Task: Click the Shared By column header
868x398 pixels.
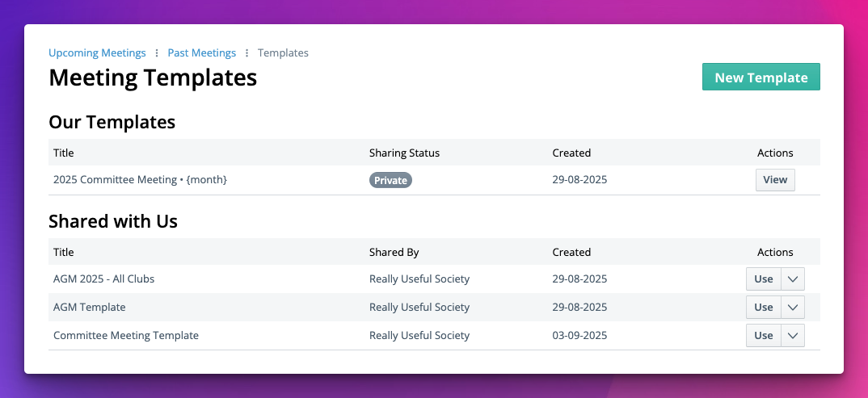Action: click(x=394, y=252)
